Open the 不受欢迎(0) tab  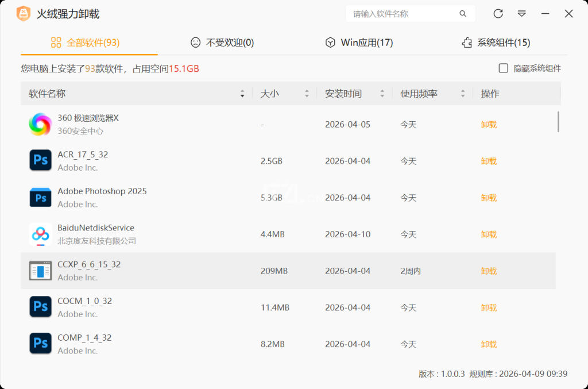222,43
